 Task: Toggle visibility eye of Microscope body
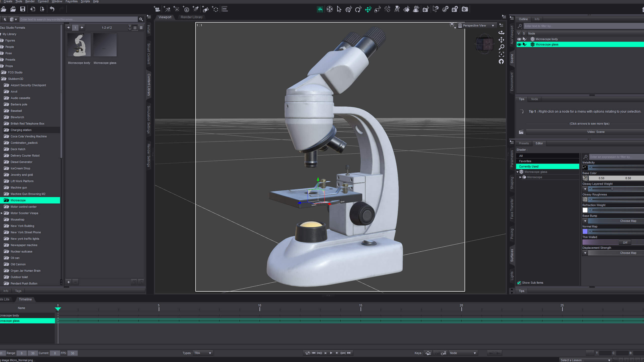(519, 39)
